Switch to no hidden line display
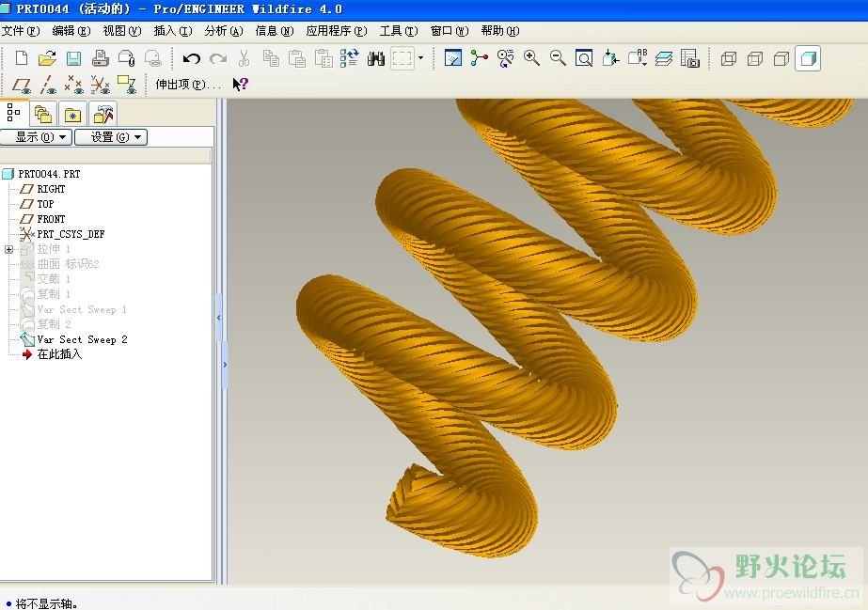The image size is (868, 610). 781,58
